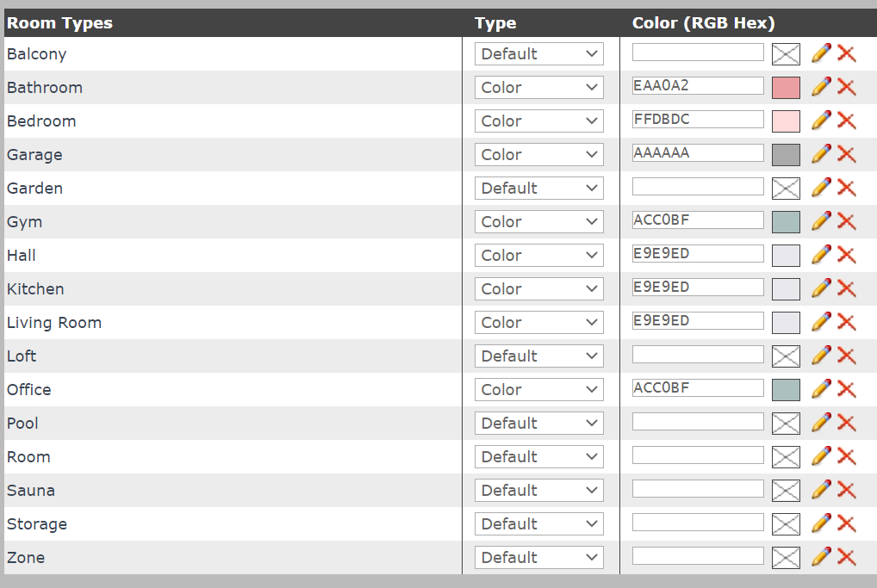
Task: Edit the Pool room type
Action: click(x=821, y=423)
